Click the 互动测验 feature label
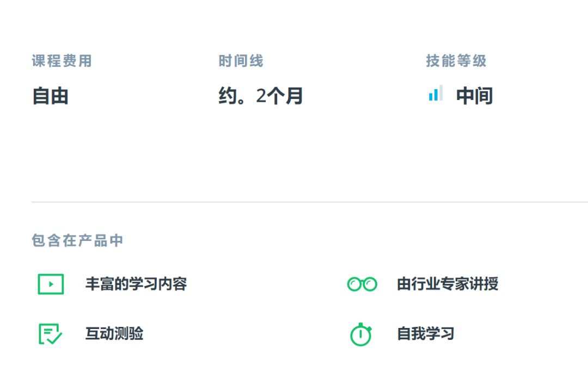This screenshot has height=372, width=588. [x=114, y=333]
